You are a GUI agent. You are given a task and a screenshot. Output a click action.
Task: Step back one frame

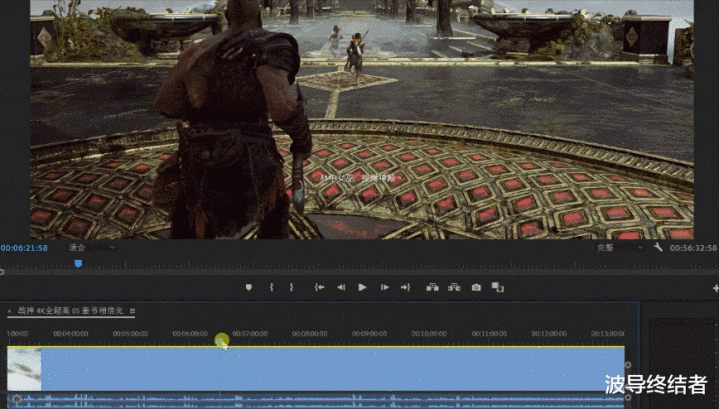(x=341, y=287)
